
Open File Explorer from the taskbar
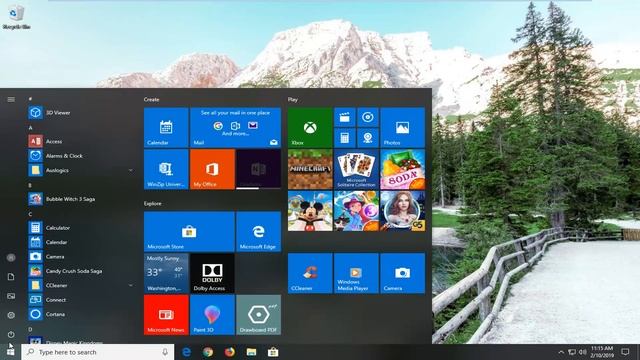tap(251, 352)
